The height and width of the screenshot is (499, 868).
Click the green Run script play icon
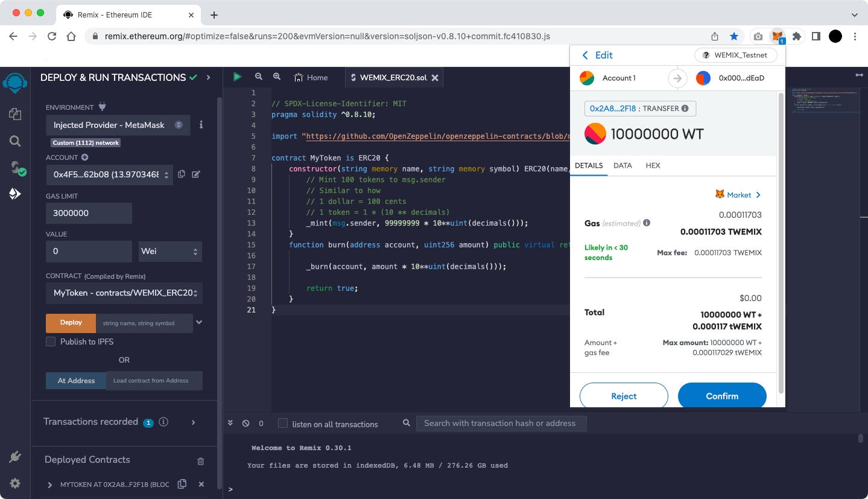point(237,77)
